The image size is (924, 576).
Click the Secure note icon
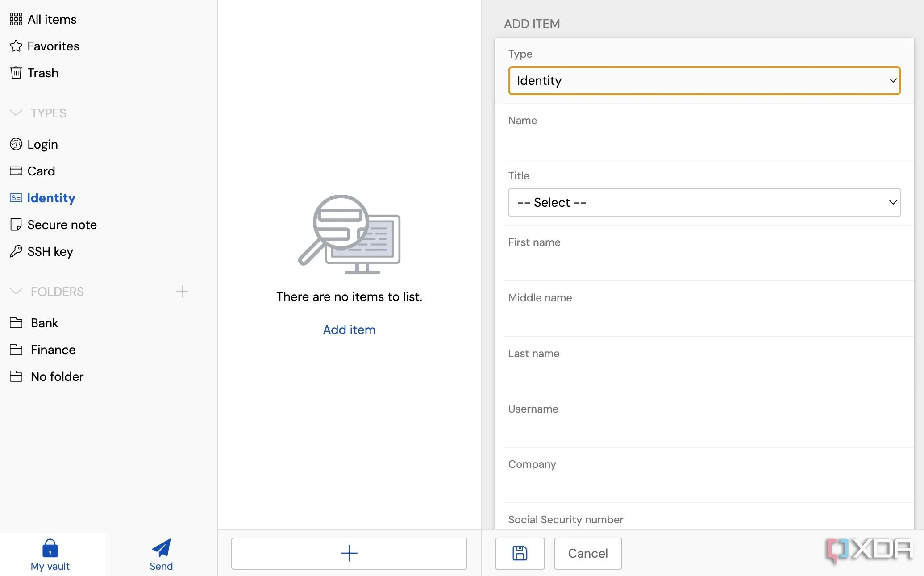16,225
